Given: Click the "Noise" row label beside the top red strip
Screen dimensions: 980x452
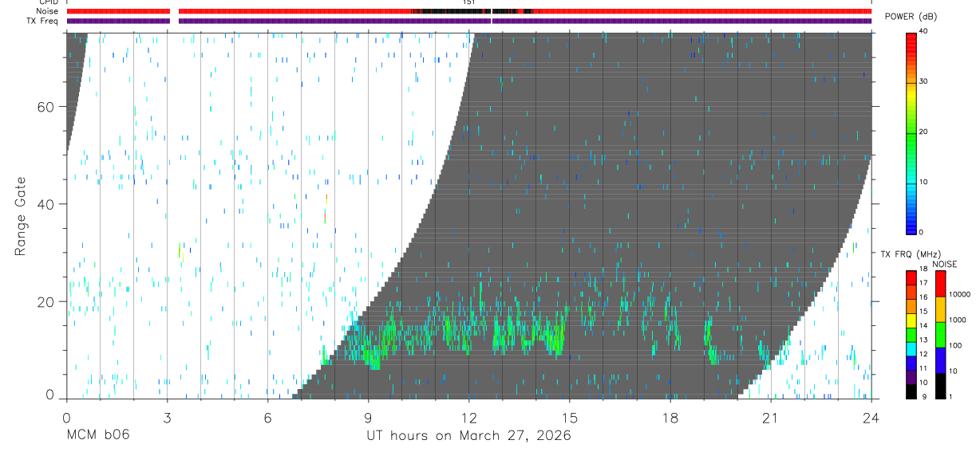Looking at the screenshot, I should (48, 12).
